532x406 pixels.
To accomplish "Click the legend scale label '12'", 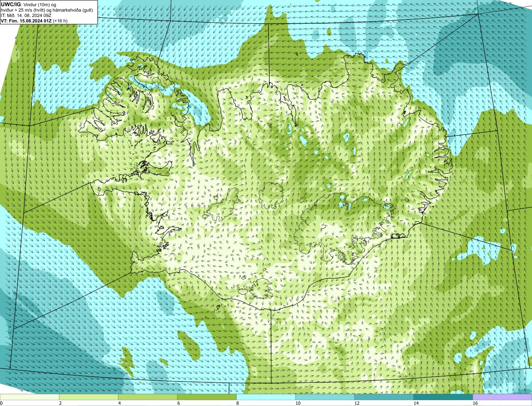I will coord(357,403).
